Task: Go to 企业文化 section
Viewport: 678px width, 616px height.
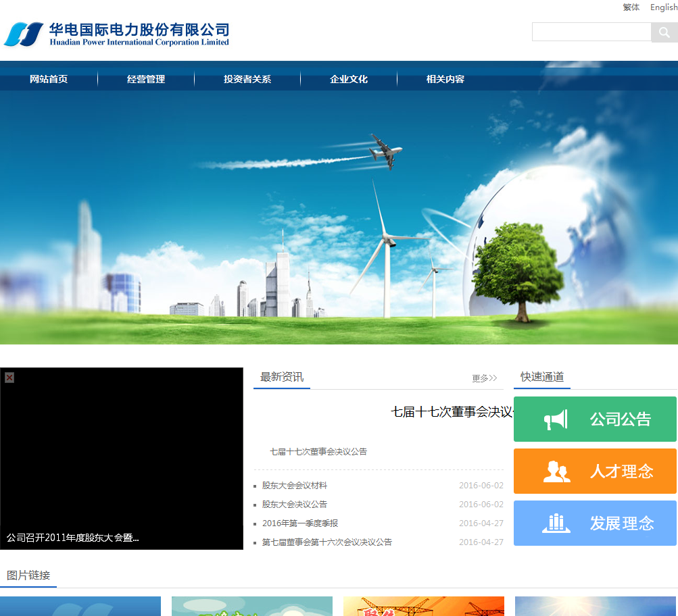Action: (x=349, y=79)
